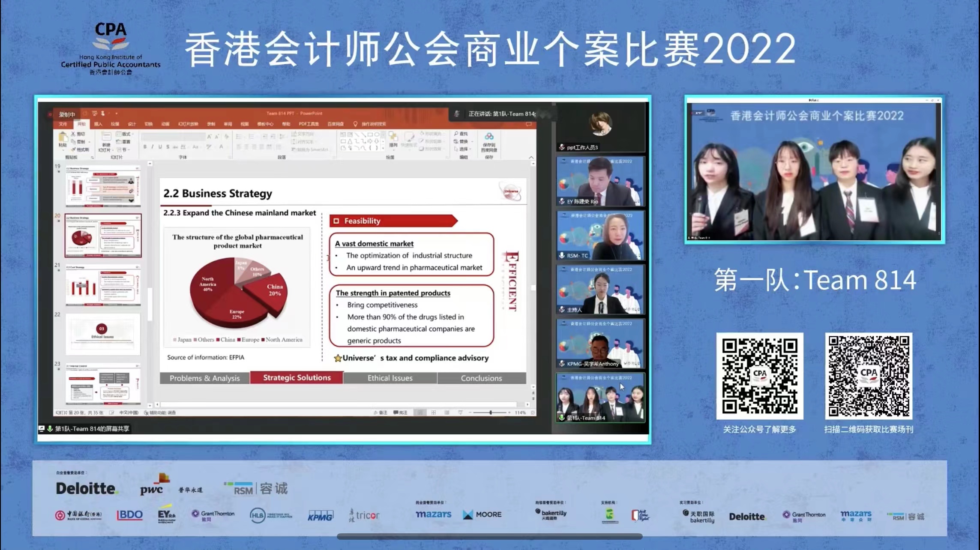Click the Paste (粘贴) clipboard icon

[63, 137]
